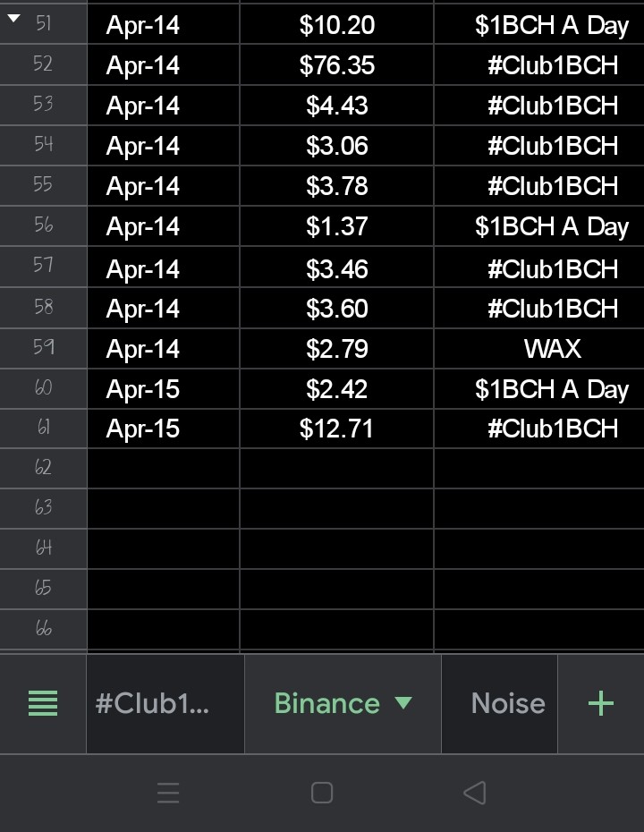Screen dimensions: 644x832
Task: Select the empty date cell in row 64
Action: (x=164, y=549)
